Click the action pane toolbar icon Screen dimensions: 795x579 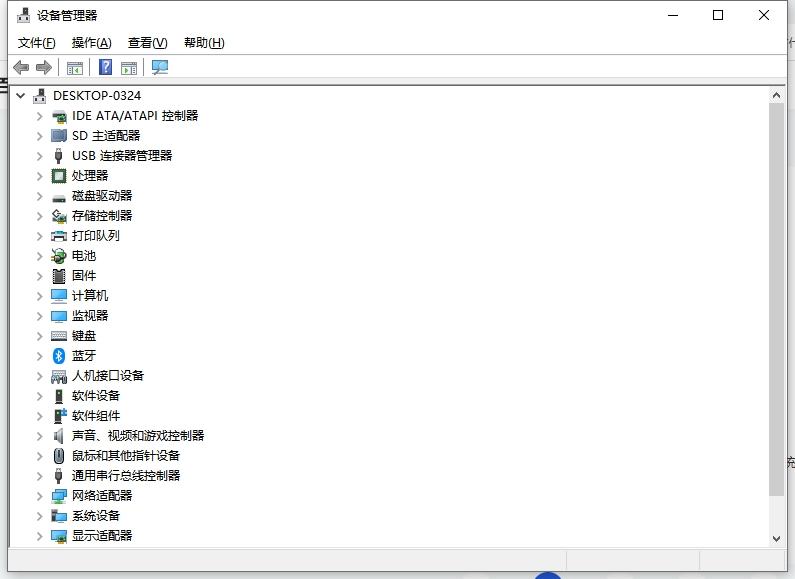pyautogui.click(x=129, y=67)
